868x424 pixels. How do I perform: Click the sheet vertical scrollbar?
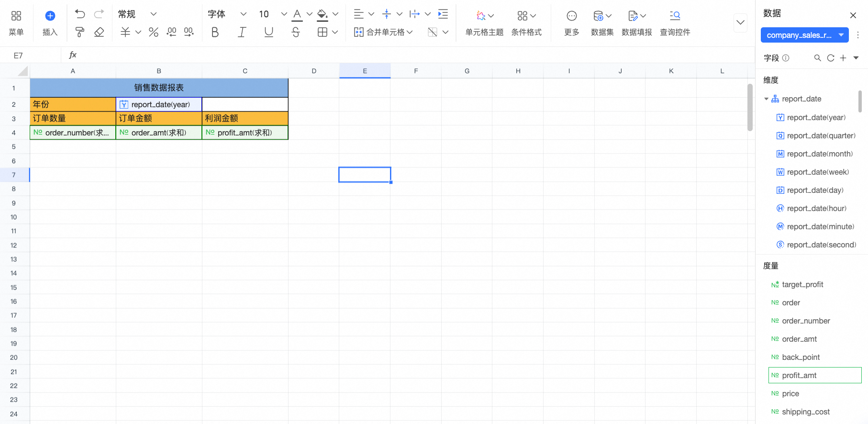[x=750, y=107]
